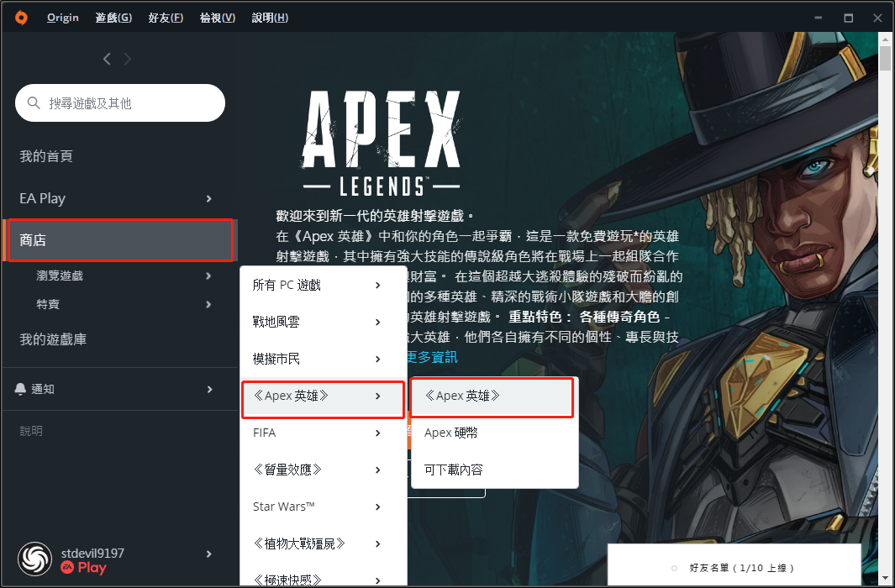Image resolution: width=895 pixels, height=588 pixels.
Task: Open the 遊戲(G) menu
Action: pyautogui.click(x=113, y=18)
